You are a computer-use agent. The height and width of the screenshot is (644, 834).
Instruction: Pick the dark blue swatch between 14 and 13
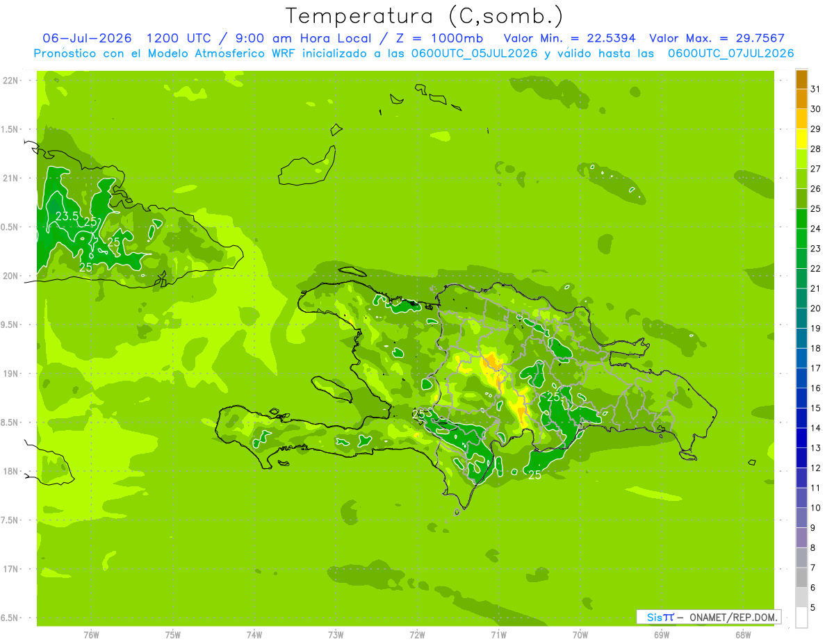point(801,438)
